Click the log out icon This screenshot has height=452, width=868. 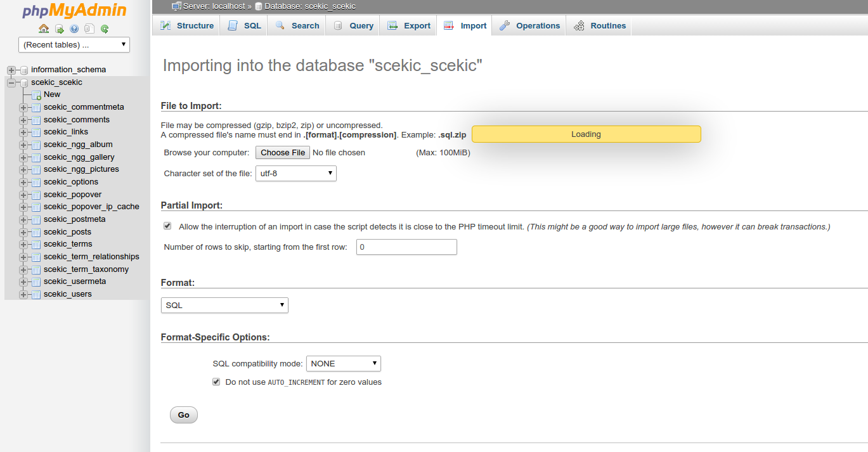[x=59, y=29]
